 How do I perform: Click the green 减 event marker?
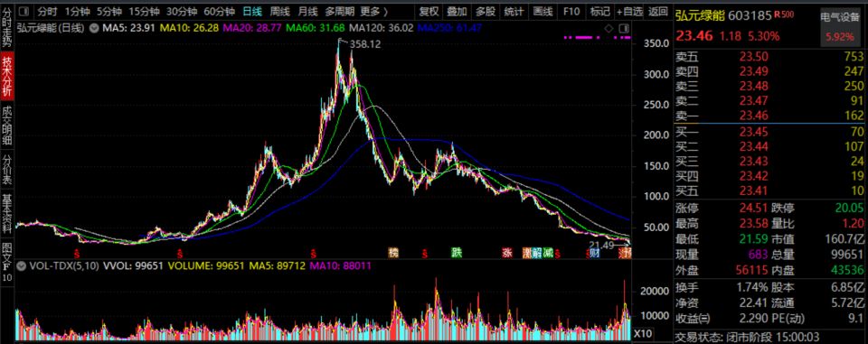pos(548,253)
